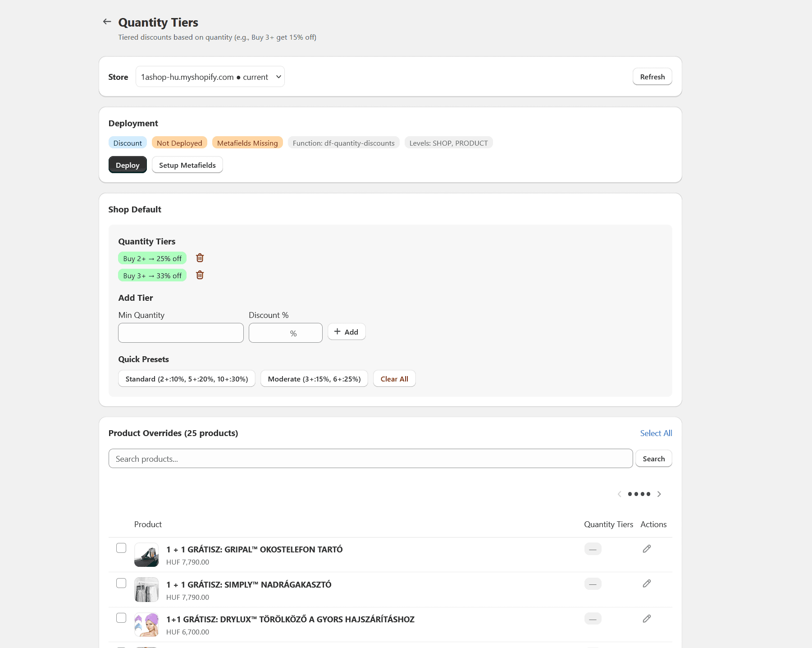Click the Discount badge
This screenshot has width=812, height=648.
click(128, 143)
